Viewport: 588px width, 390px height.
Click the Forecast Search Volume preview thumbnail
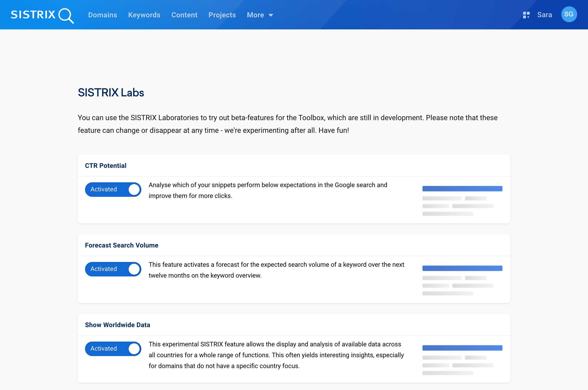click(x=462, y=280)
